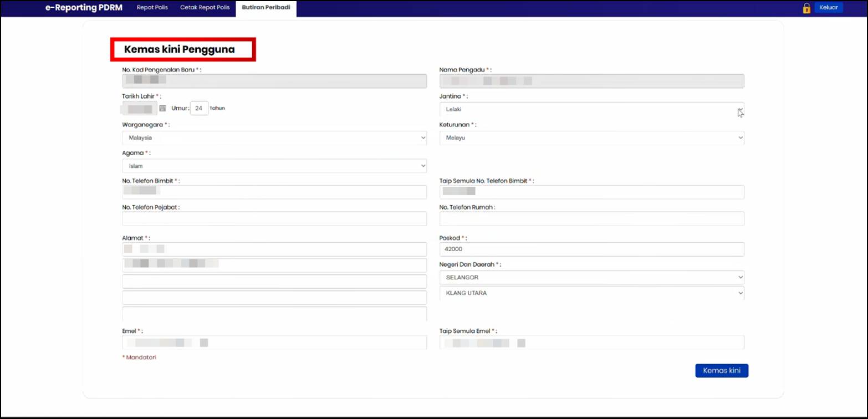Click the yellow padlock icon near Keluar

[806, 8]
